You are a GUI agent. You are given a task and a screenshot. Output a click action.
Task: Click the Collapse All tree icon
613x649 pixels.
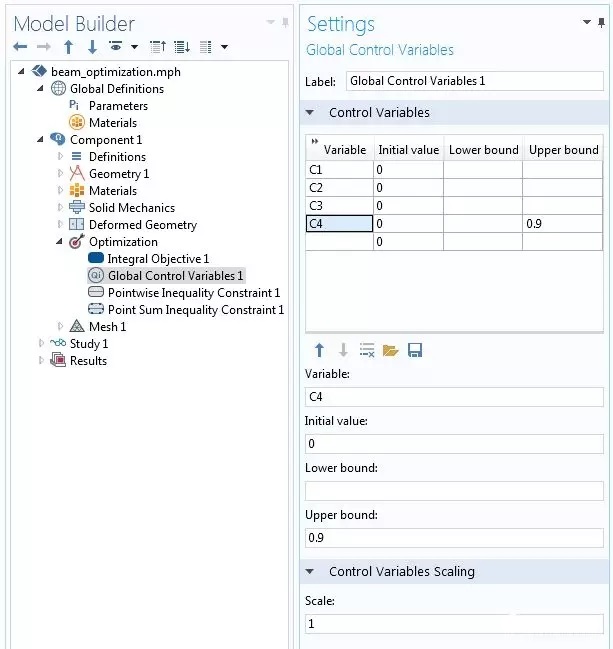pyautogui.click(x=158, y=47)
